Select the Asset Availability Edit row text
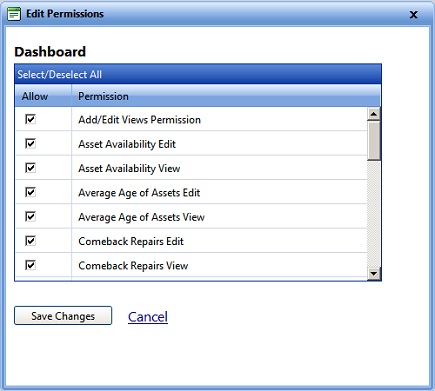Image resolution: width=435 pixels, height=391 pixels. pyautogui.click(x=127, y=144)
